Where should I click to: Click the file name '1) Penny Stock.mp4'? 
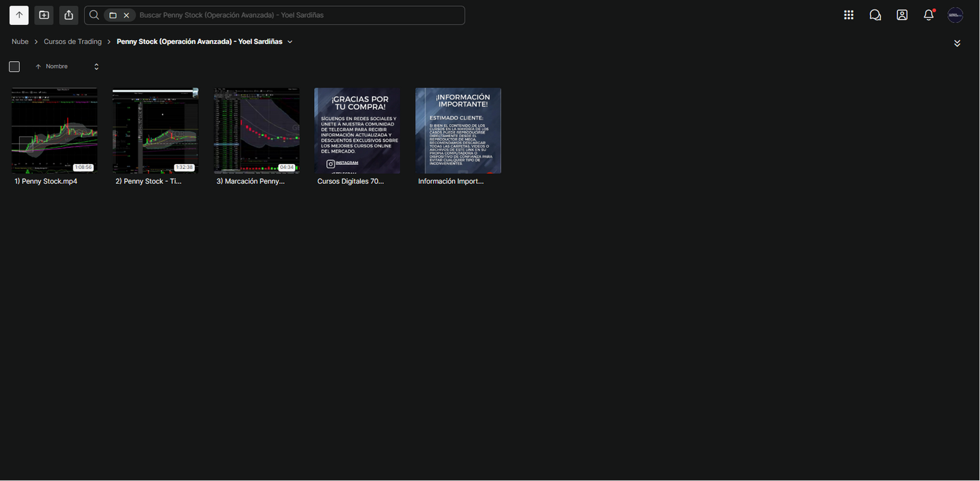(x=46, y=181)
